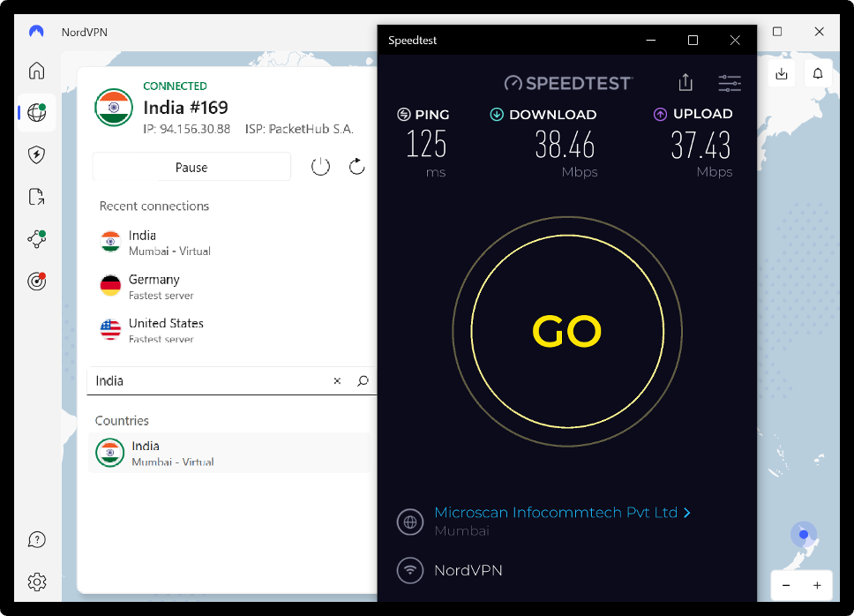The height and width of the screenshot is (616, 854).
Task: Zoom out the map with minus button
Action: click(x=786, y=585)
